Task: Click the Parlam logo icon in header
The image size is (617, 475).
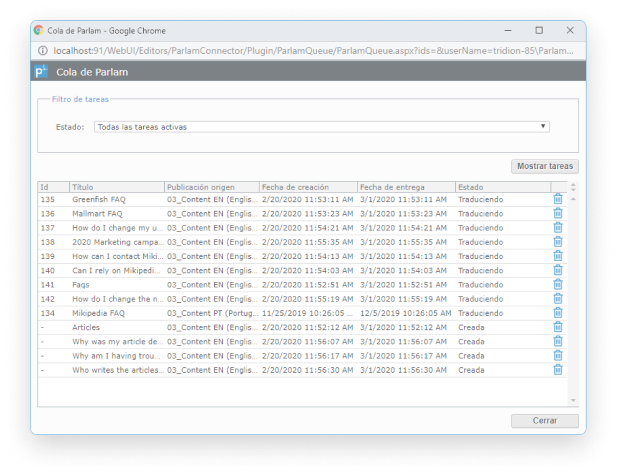Action: (x=41, y=72)
